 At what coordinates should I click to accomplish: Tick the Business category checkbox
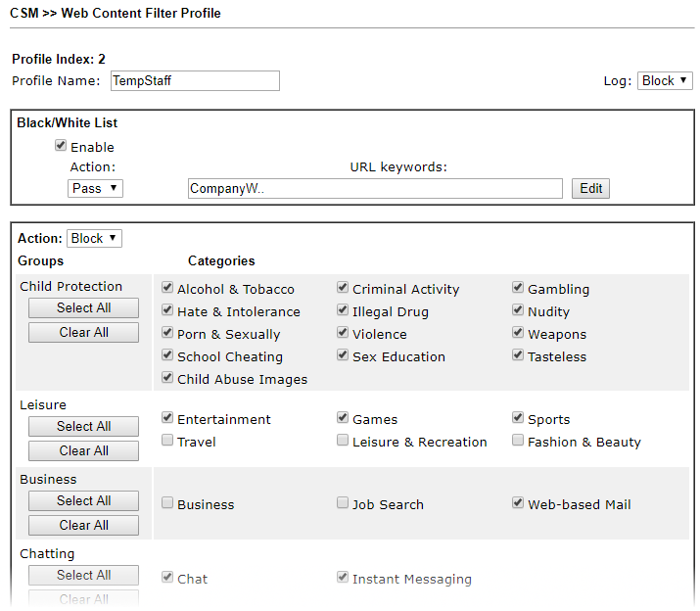point(167,504)
